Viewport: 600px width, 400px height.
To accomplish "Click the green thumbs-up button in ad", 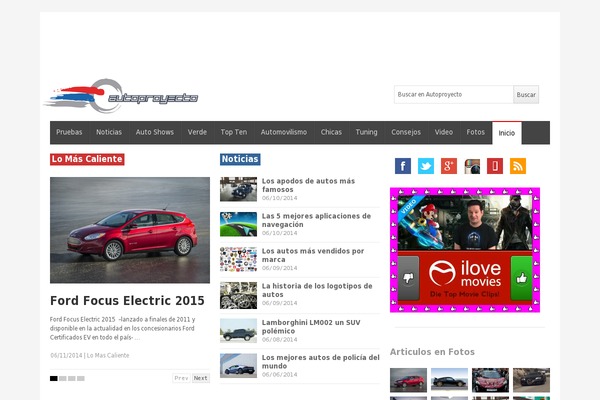I will 521,278.
